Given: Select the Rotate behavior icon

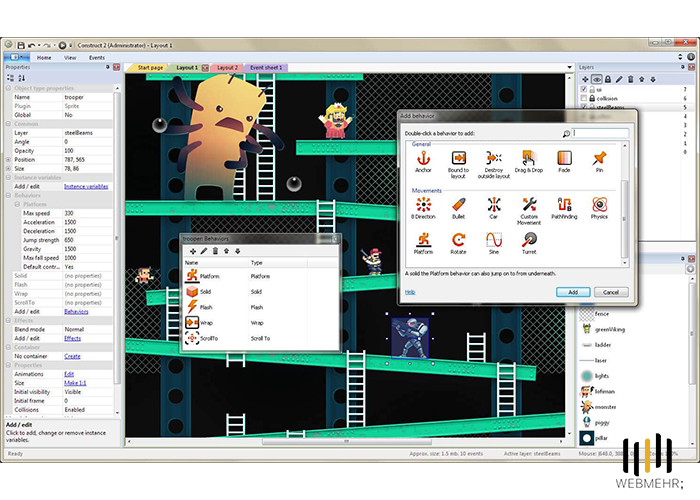Looking at the screenshot, I should tap(458, 243).
